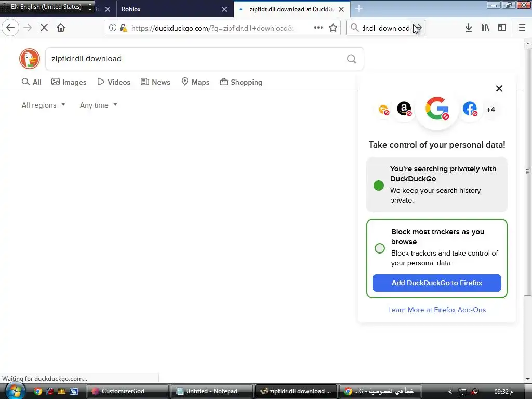Switch to Videos results
This screenshot has width=532, height=399.
[114, 82]
